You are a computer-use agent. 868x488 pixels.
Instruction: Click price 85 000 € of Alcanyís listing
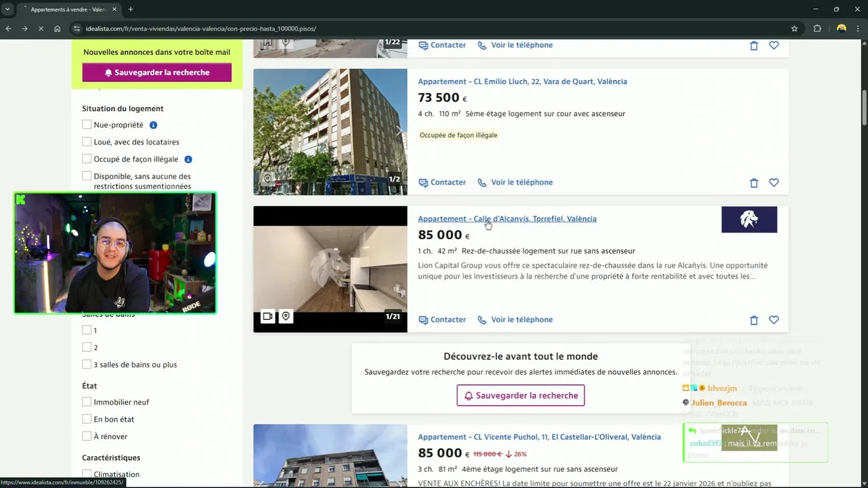tap(443, 235)
